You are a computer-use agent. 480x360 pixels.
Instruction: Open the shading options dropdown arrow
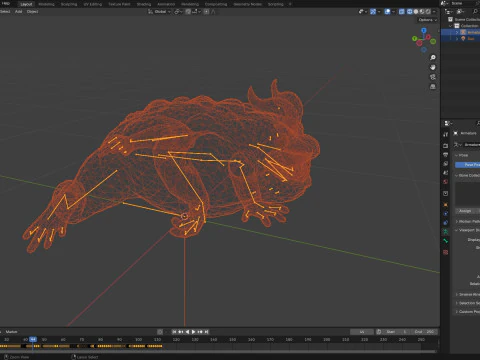[x=434, y=12]
